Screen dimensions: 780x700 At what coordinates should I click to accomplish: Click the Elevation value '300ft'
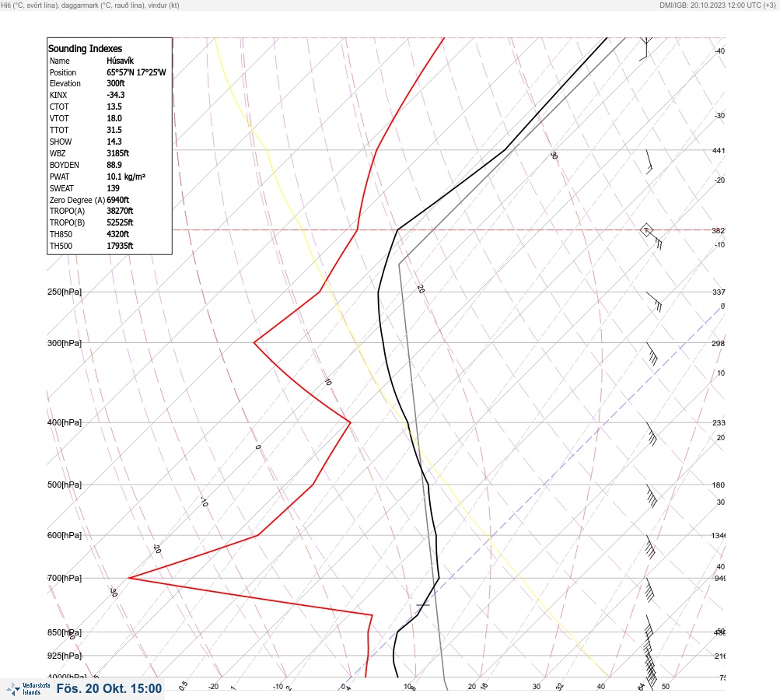click(x=115, y=83)
